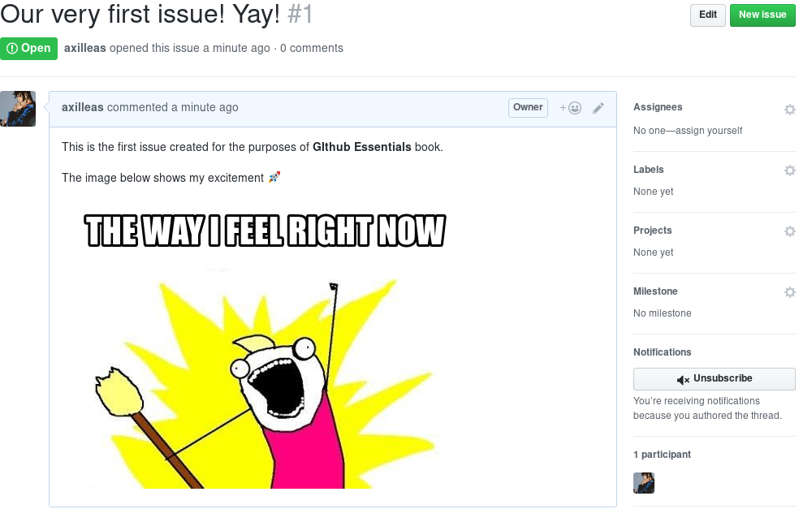Viewport: 812px width, 509px height.
Task: Click the Edit issue title button
Action: coord(707,15)
